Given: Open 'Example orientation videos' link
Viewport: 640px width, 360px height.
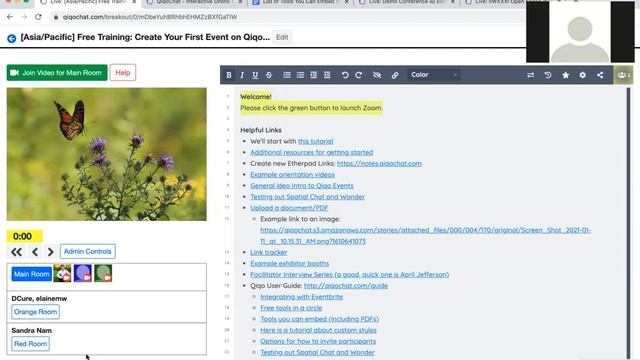Looking at the screenshot, I should click(x=292, y=174).
